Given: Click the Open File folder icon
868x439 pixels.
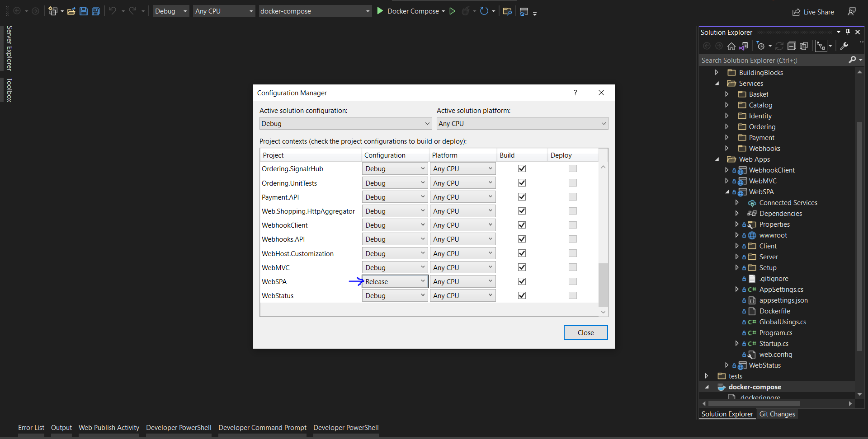Looking at the screenshot, I should point(71,11).
